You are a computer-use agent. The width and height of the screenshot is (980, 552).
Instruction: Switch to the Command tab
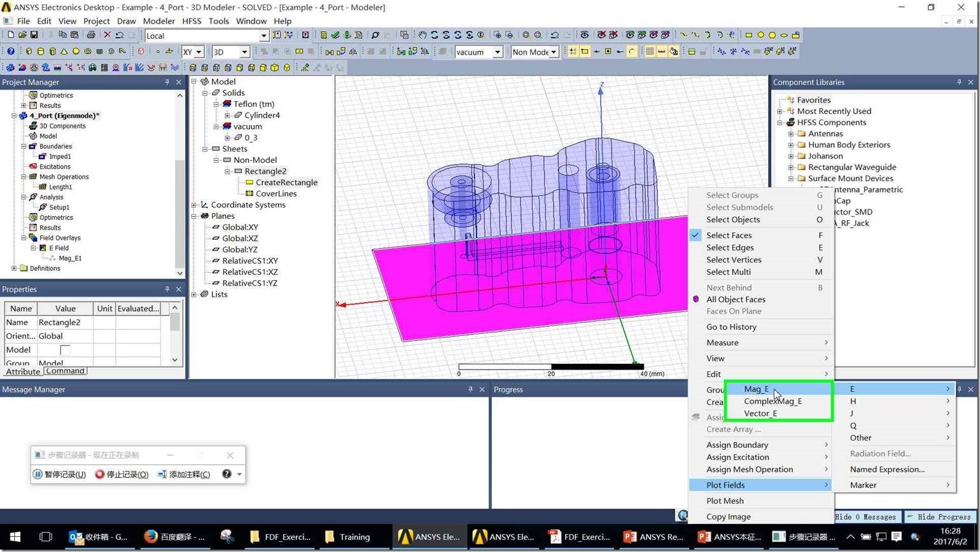[66, 371]
